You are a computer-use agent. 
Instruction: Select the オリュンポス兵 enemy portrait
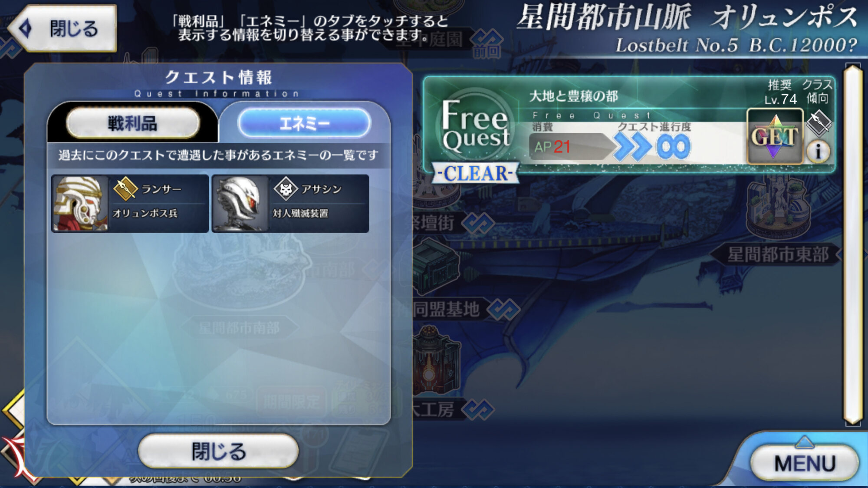[80, 204]
